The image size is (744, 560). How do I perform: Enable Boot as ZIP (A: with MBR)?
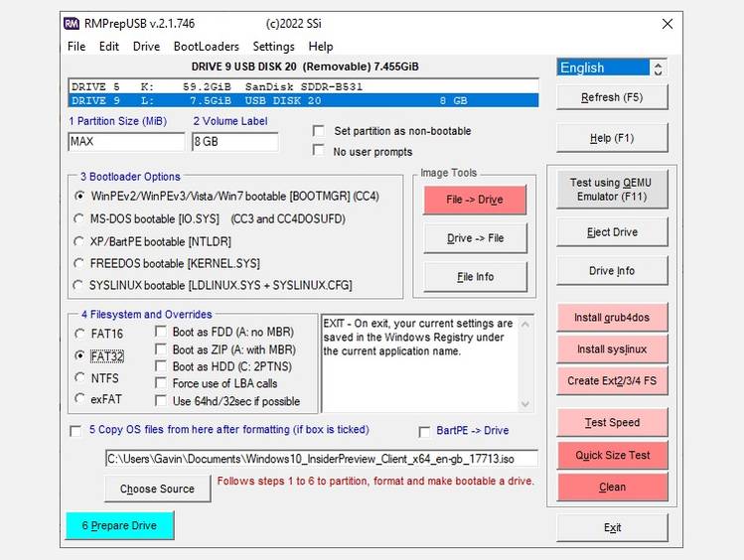coord(161,350)
